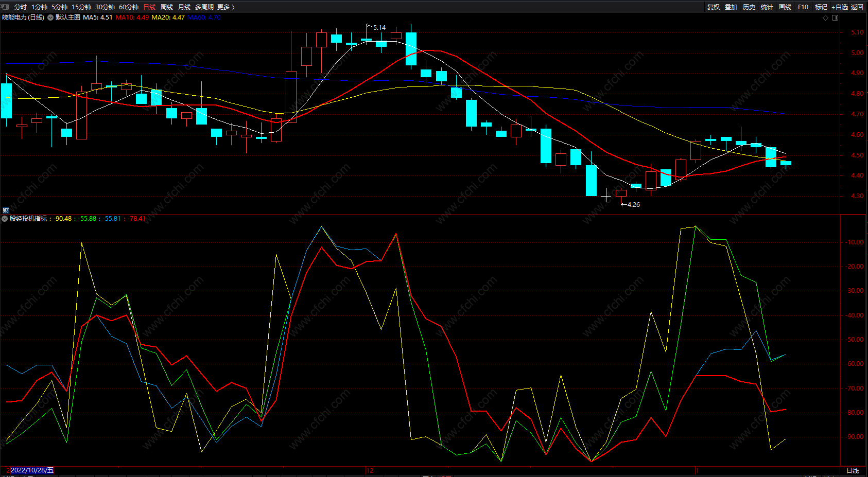Open 历史 history
Image resolution: width=868 pixels, height=477 pixels.
[x=749, y=7]
